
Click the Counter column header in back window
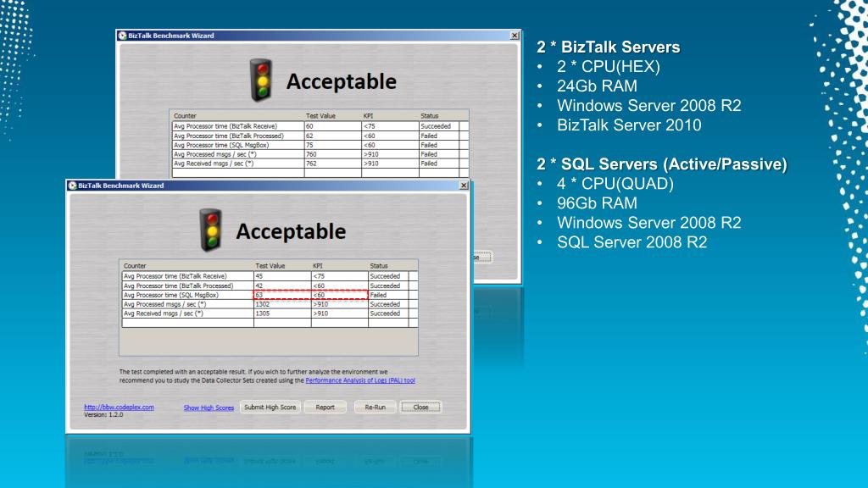tap(185, 116)
